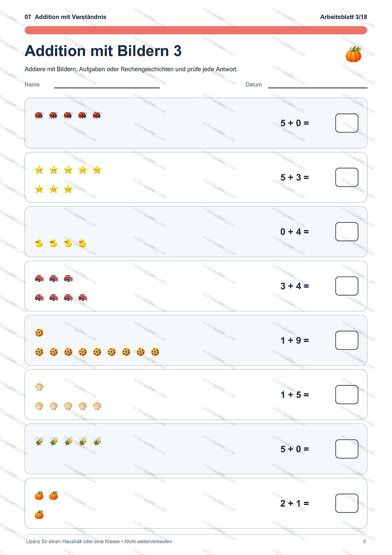This screenshot has width=392, height=555.
Task: Click the last red car in second row
Action: (83, 297)
